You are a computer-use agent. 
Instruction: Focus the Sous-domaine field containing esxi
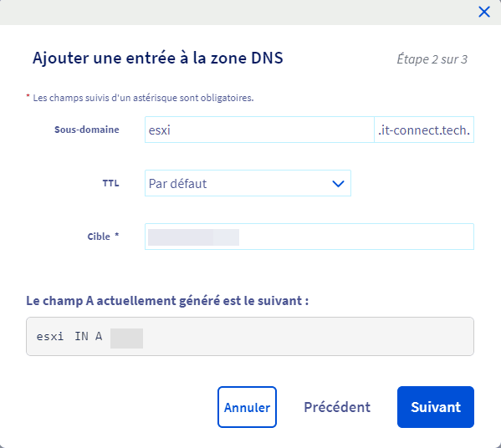point(259,130)
